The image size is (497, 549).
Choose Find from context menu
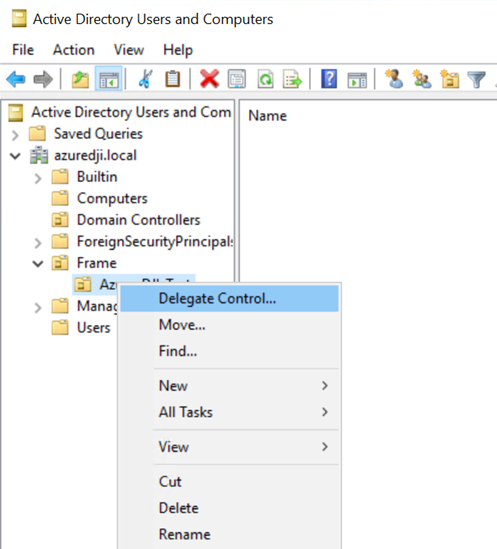point(229,351)
